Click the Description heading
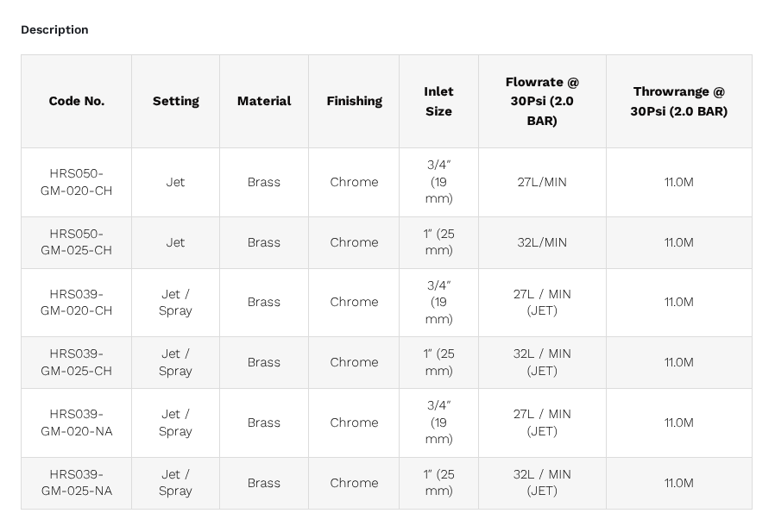This screenshot has width=775, height=532. 54,29
